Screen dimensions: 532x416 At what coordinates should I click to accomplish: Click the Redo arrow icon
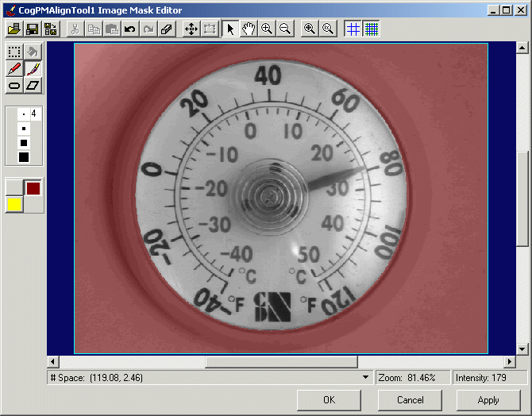click(148, 29)
